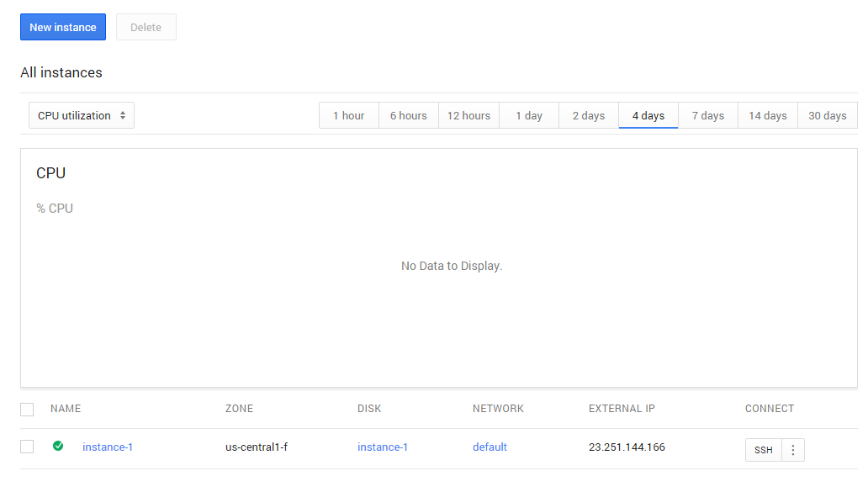
Task: Click the CPU chart title
Action: [51, 173]
